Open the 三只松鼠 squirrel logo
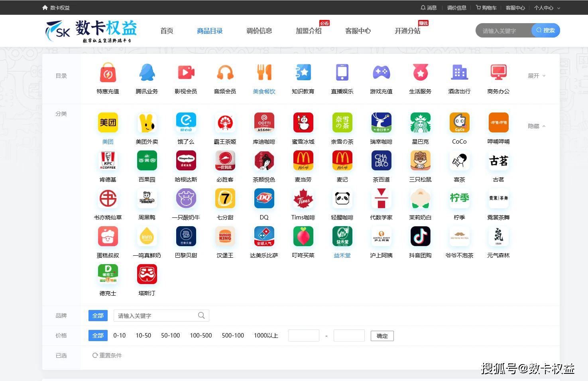Viewport: 588px width, 381px height. [x=420, y=160]
